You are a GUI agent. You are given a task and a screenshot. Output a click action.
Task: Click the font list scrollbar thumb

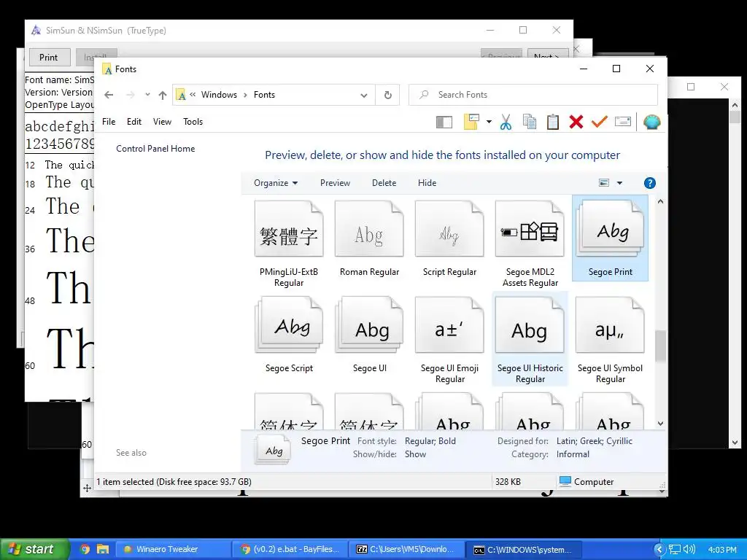pyautogui.click(x=659, y=346)
